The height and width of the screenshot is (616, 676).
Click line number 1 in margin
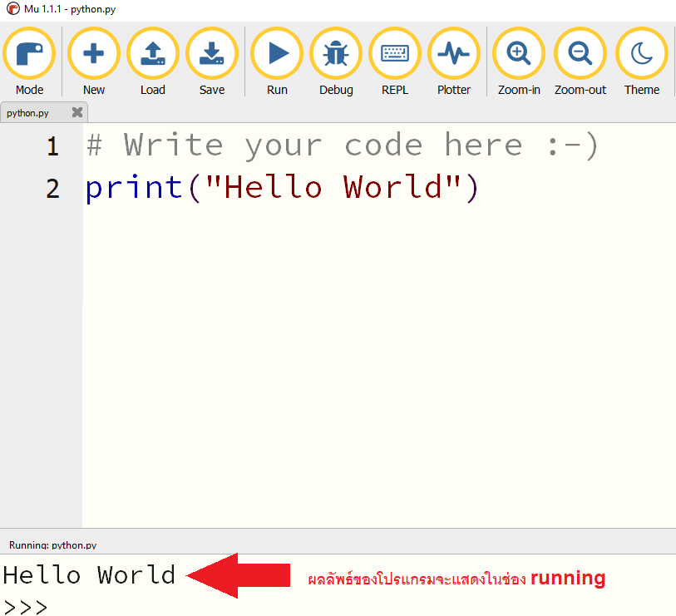coord(52,146)
